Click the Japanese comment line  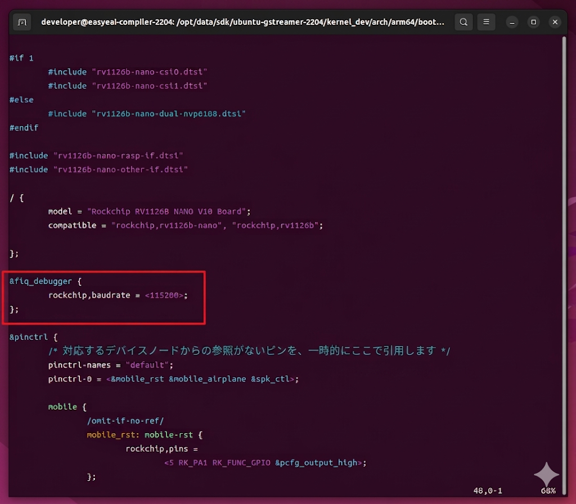click(249, 351)
